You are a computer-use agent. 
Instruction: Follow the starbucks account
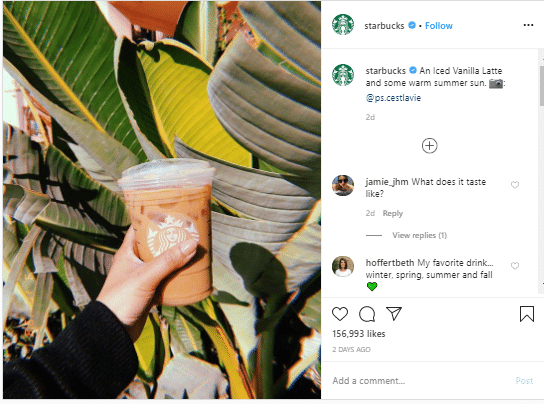pyautogui.click(x=439, y=26)
